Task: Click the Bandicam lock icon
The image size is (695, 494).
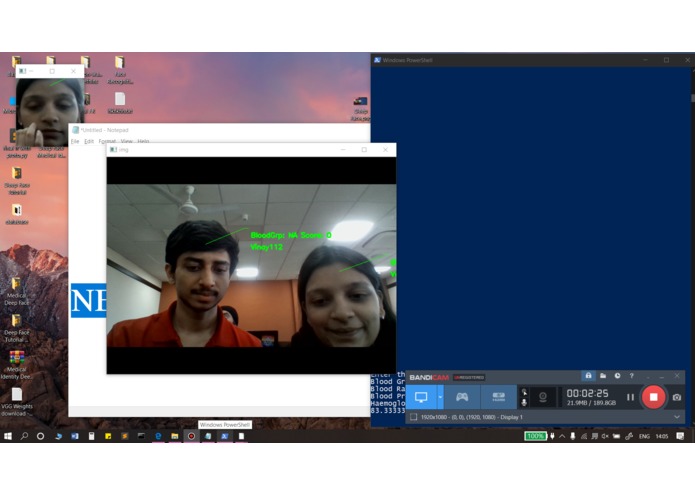Action: coord(588,376)
